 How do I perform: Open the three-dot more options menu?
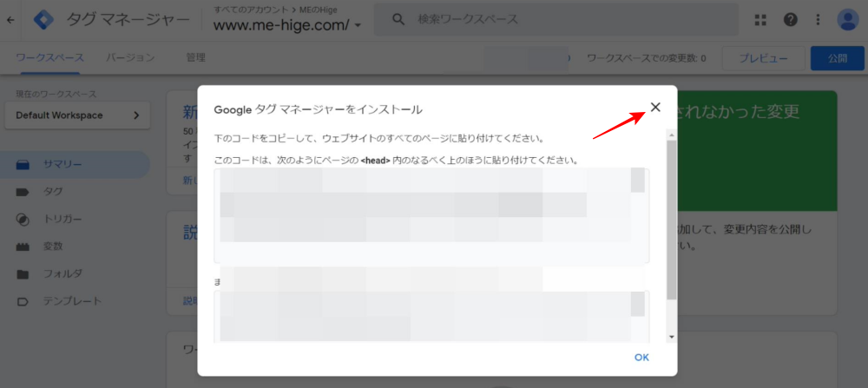[819, 20]
